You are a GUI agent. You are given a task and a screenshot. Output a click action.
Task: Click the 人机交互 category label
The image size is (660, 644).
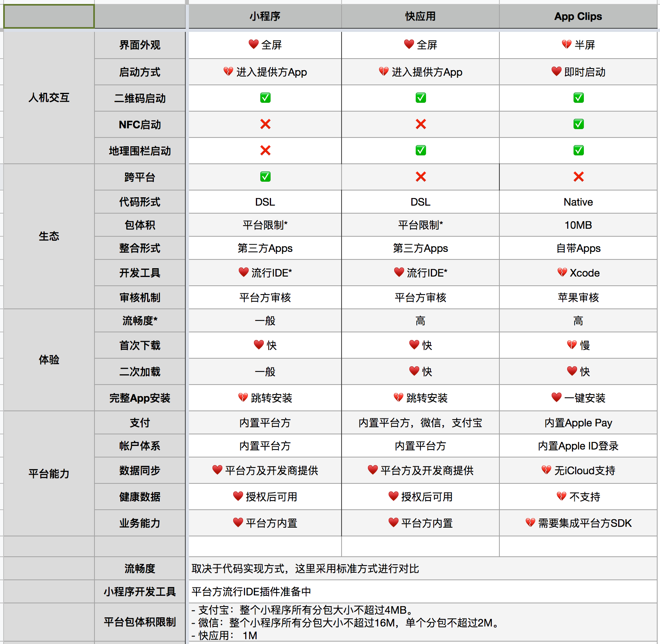[49, 98]
